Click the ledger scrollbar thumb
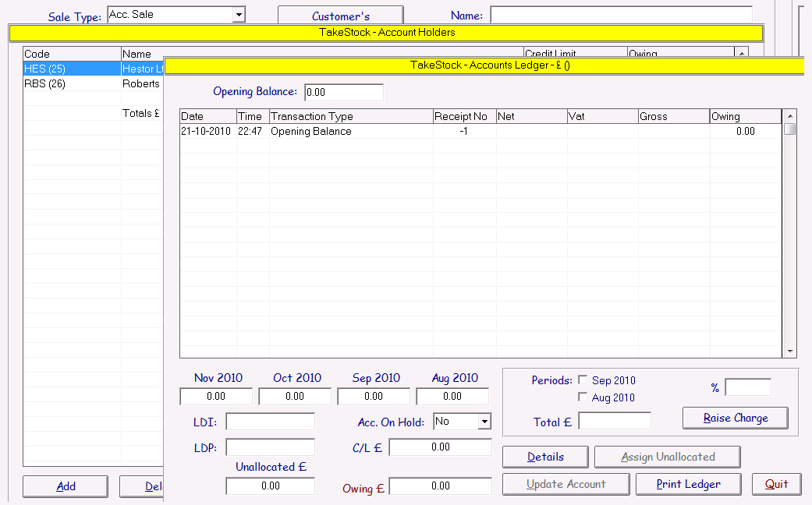812x505 pixels. (x=789, y=129)
